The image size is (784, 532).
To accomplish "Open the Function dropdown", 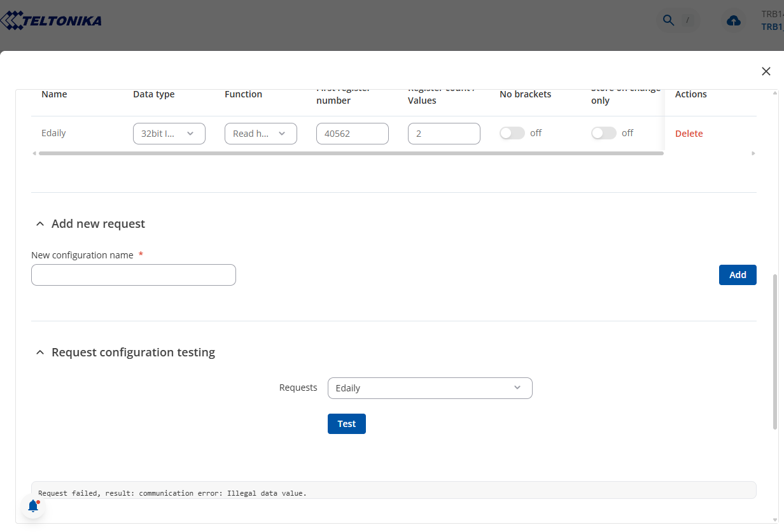I will 261,134.
